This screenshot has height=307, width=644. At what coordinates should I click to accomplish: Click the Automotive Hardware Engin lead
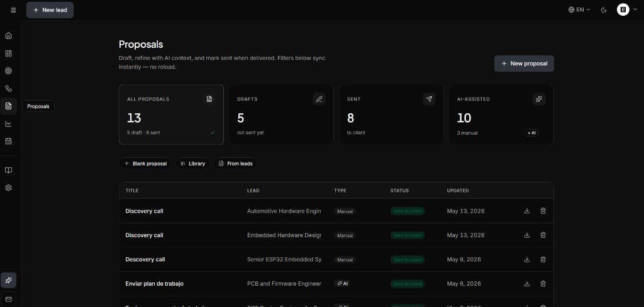point(284,211)
